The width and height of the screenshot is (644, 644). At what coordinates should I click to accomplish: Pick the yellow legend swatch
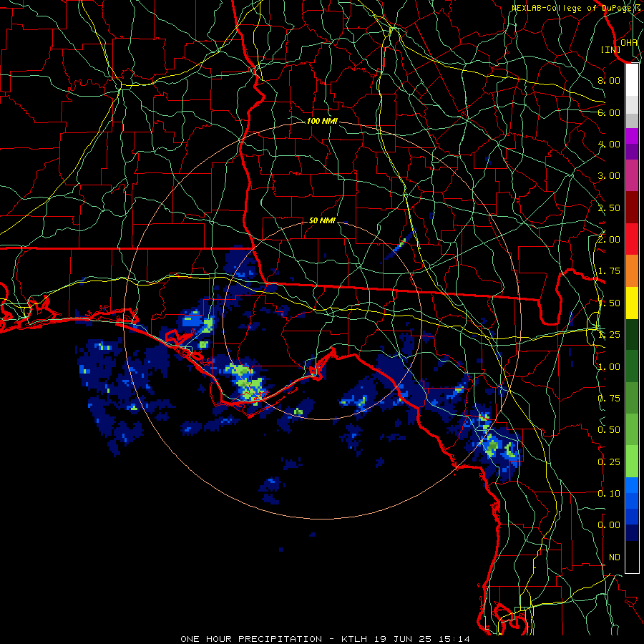click(x=632, y=303)
